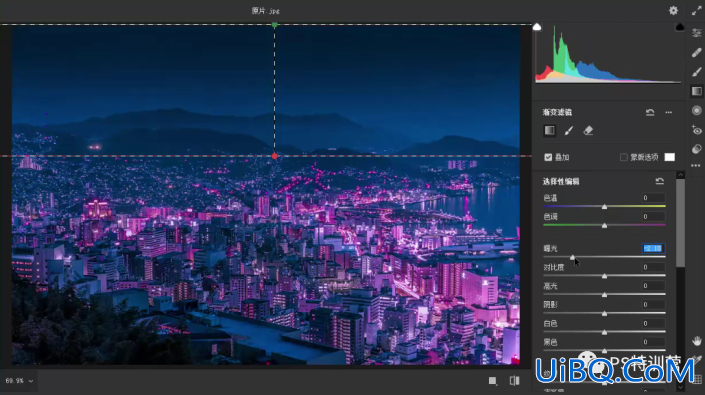Select the Spot Removal bandage tool
Image resolution: width=705 pixels, height=395 pixels.
point(696,52)
